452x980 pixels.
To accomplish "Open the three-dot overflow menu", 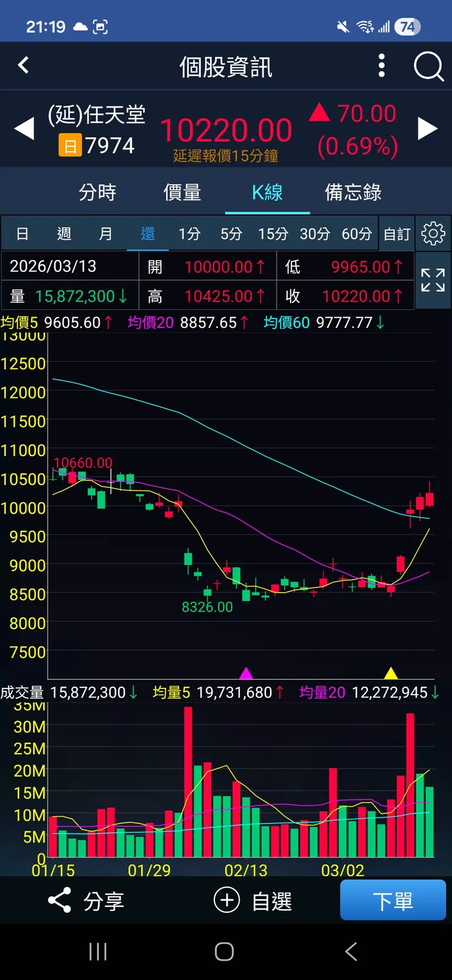I will (382, 65).
